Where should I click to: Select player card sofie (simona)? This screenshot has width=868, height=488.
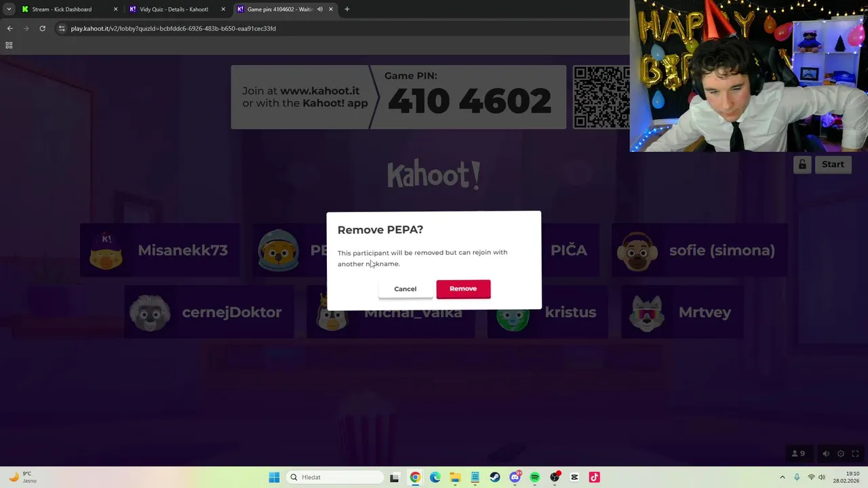click(699, 250)
